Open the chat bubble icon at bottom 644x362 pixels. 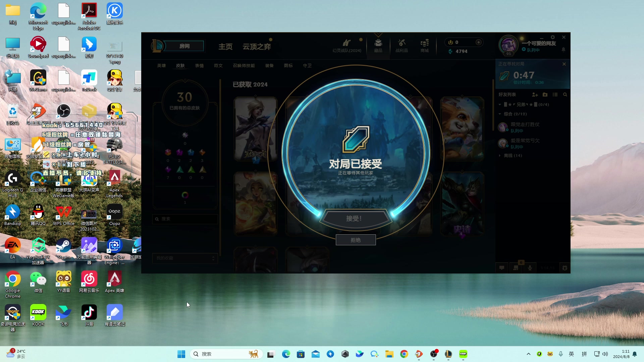coord(502,268)
